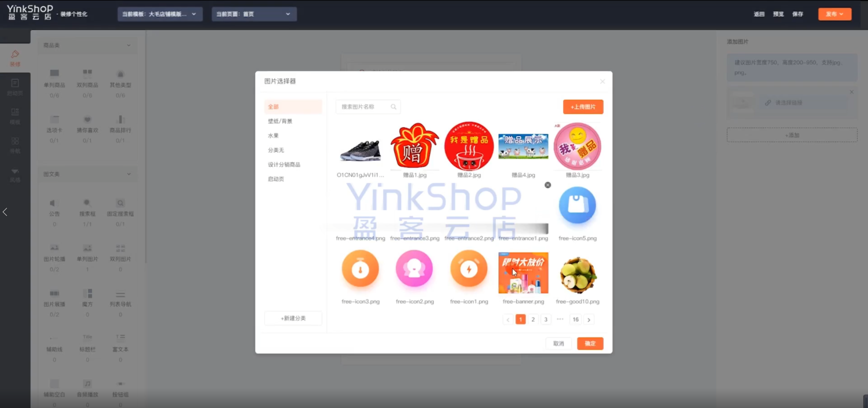Select the free-icon3.png orange timer icon

361,269
